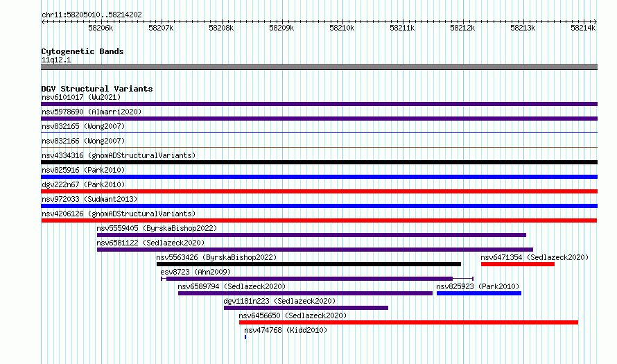Click the black nsv4334316 variant bar
The width and height of the screenshot is (617, 364).
click(319, 162)
